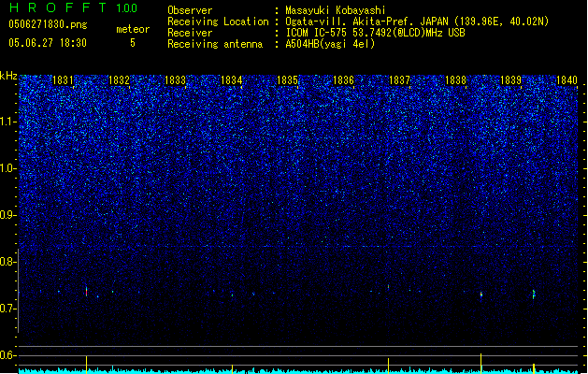This screenshot has width=588, height=374.
Task: Click the Receiving antenna label
Action: point(215,44)
